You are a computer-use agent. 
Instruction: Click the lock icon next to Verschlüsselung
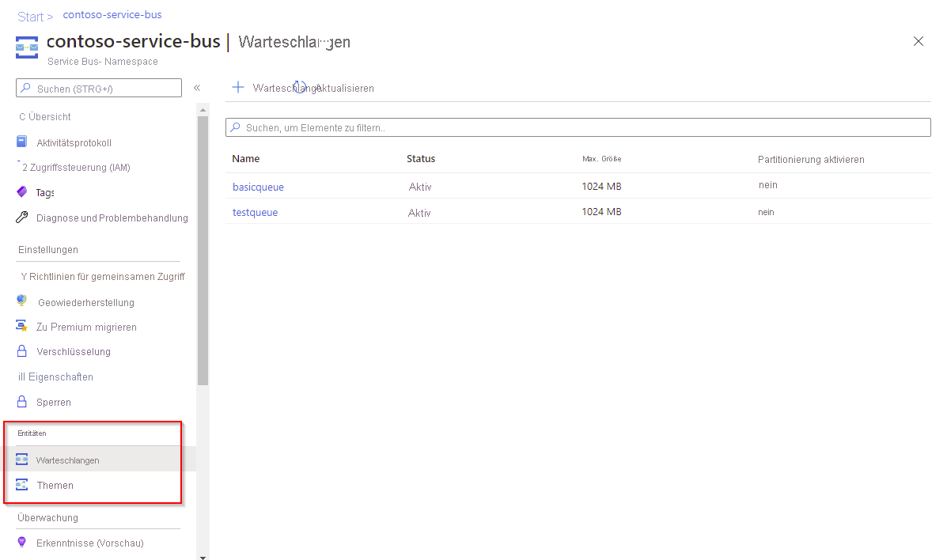[x=21, y=350]
